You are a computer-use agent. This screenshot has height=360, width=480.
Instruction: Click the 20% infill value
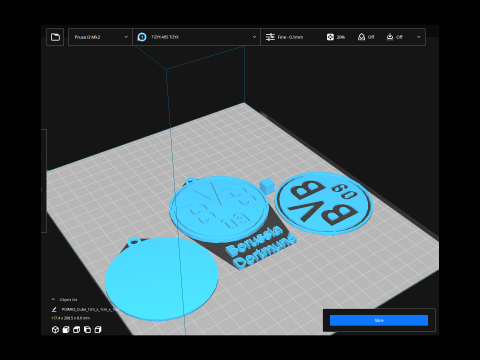coord(341,37)
